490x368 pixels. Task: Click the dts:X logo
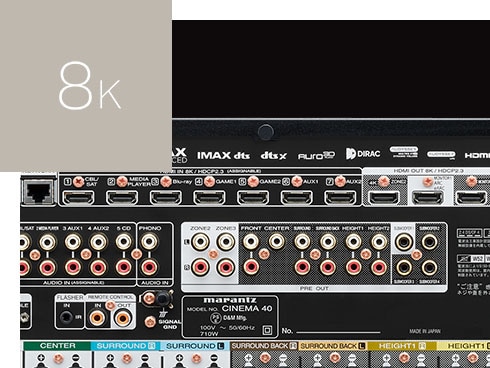(273, 155)
